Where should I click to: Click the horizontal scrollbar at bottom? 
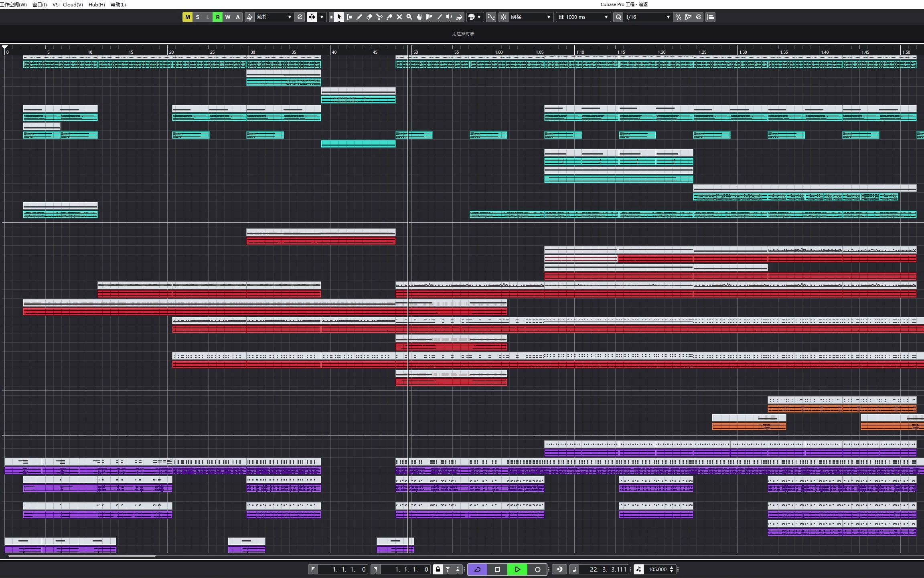tap(82, 556)
